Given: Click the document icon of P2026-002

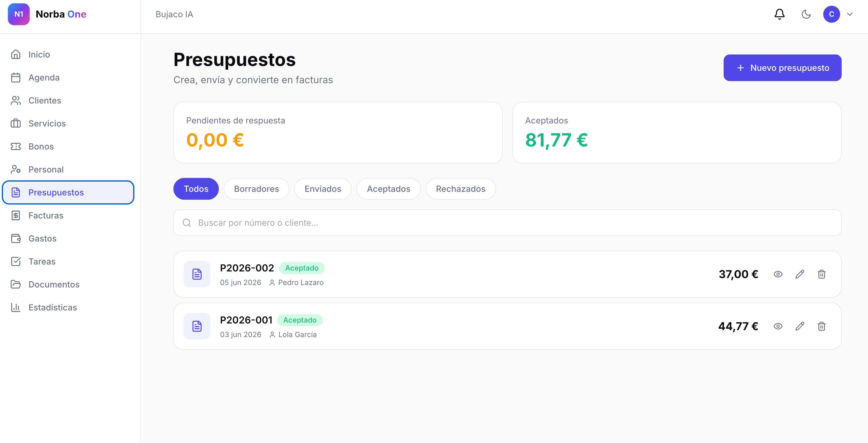Looking at the screenshot, I should tap(197, 274).
